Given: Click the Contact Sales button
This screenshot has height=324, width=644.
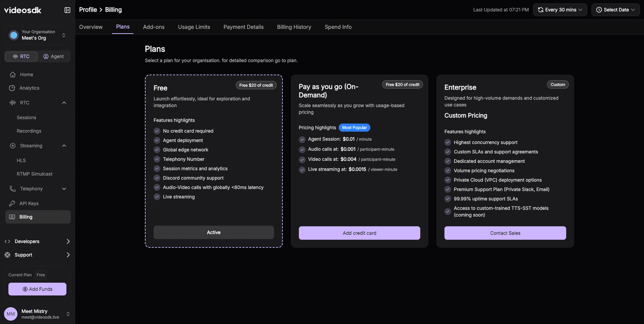Looking at the screenshot, I should click(x=505, y=233).
